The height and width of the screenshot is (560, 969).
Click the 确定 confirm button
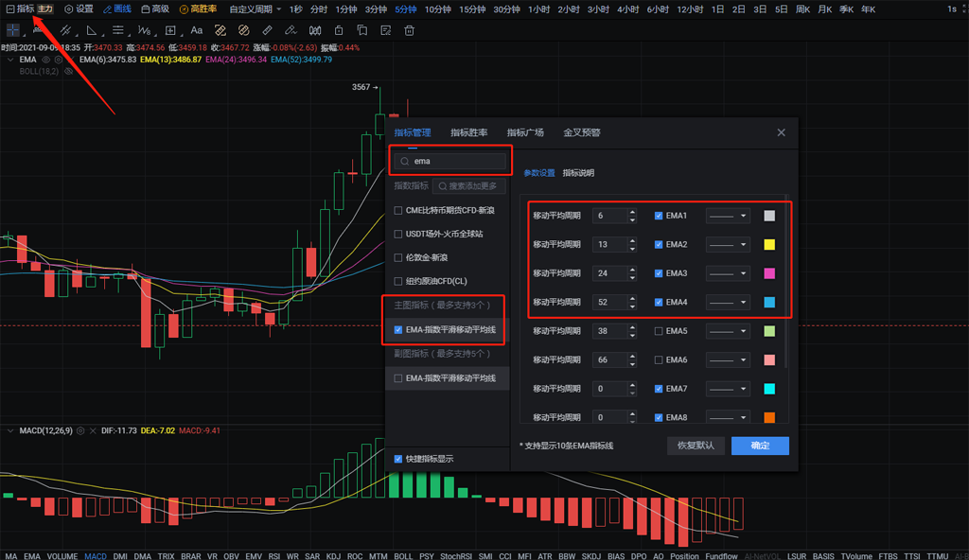(x=760, y=446)
